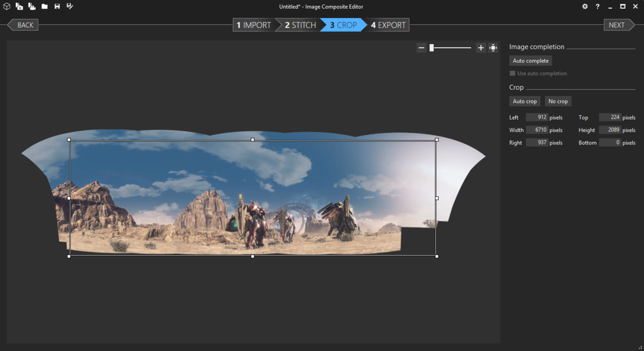Click the window title Untitled* - Image Composite Editor
This screenshot has width=644, height=351.
click(321, 6)
